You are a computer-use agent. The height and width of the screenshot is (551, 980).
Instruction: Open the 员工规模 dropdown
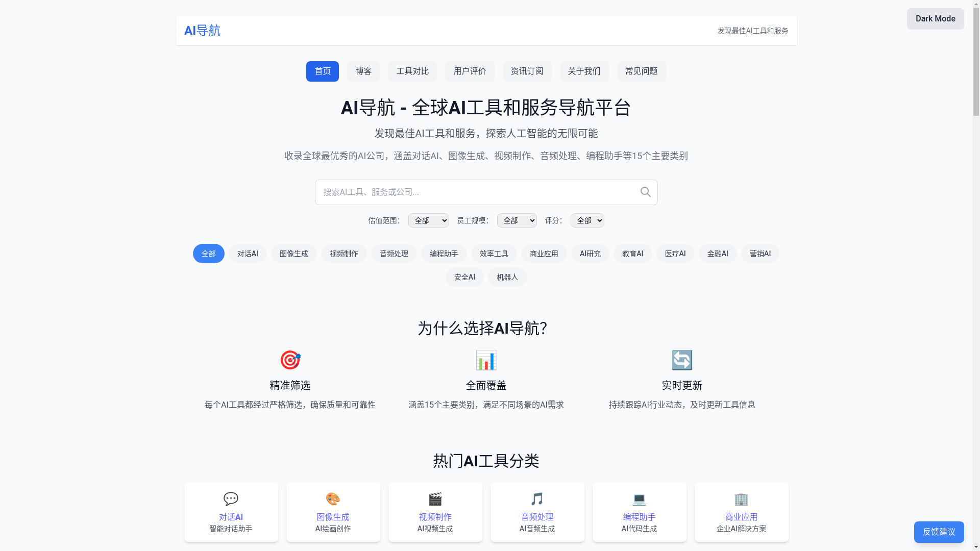tap(517, 220)
